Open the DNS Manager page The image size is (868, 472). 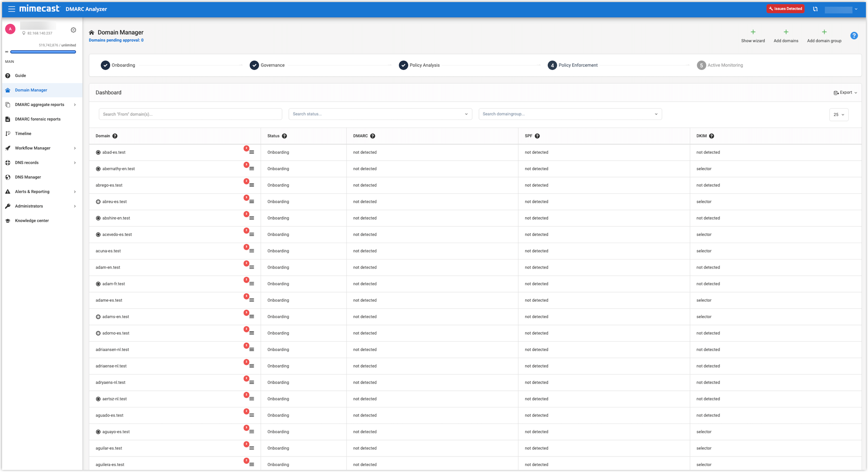pyautogui.click(x=28, y=177)
